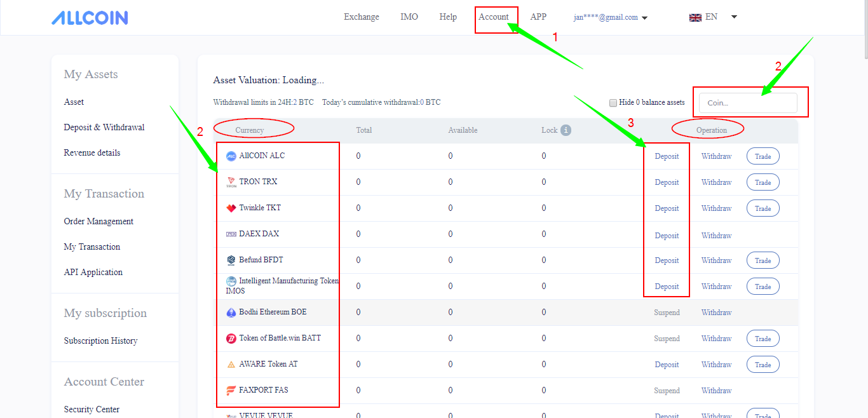
Task: Go to the Account page
Action: [x=494, y=17]
